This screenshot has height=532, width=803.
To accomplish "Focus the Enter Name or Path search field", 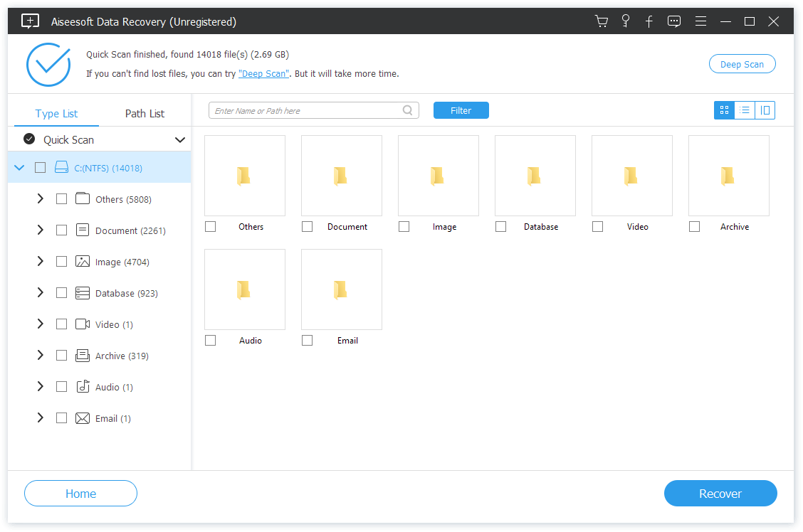I will [x=314, y=110].
